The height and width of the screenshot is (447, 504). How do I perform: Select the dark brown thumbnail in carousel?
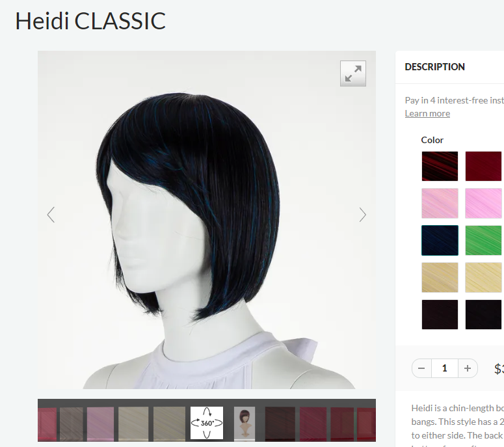[x=280, y=423]
